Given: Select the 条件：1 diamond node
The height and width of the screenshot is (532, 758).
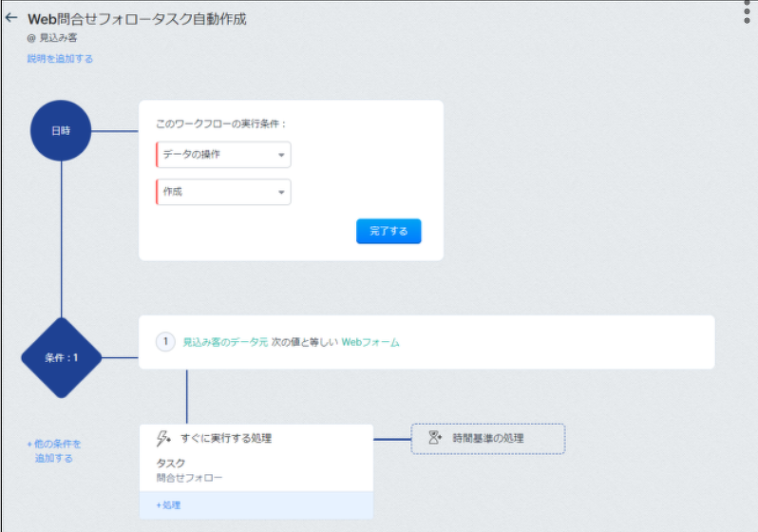Looking at the screenshot, I should [61, 358].
